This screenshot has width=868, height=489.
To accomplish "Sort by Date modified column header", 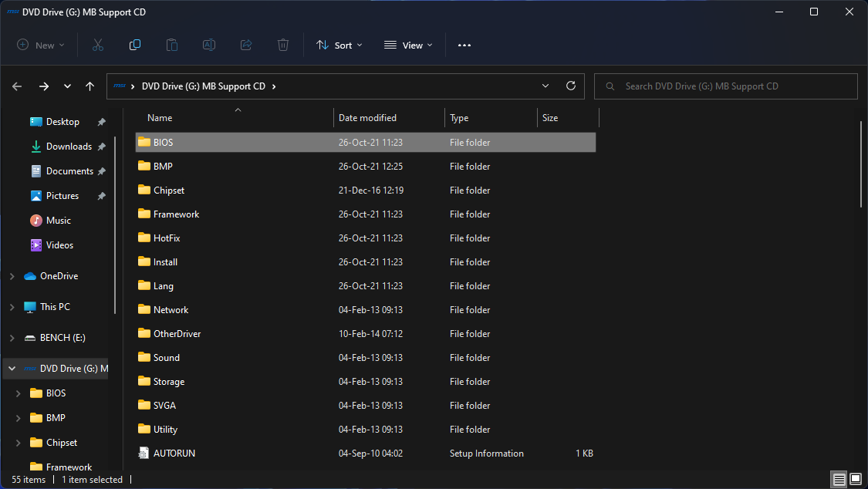I will (367, 118).
